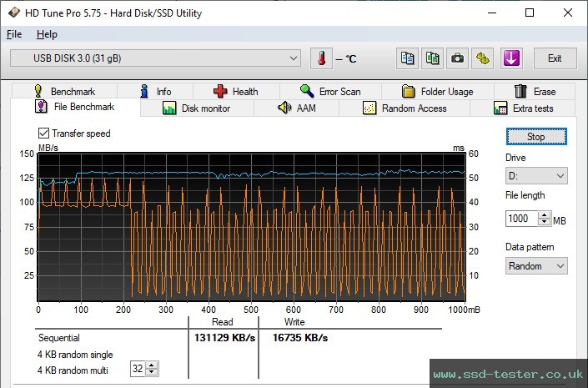Click HD Tune Pro title bar icon
The height and width of the screenshot is (388, 588).
[x=14, y=13]
